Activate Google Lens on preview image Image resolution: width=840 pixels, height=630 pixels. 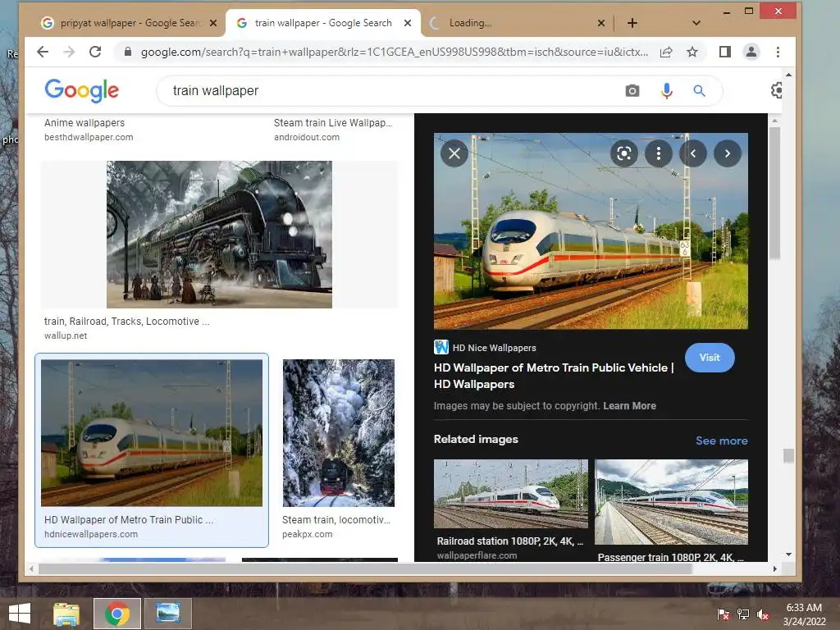point(624,153)
